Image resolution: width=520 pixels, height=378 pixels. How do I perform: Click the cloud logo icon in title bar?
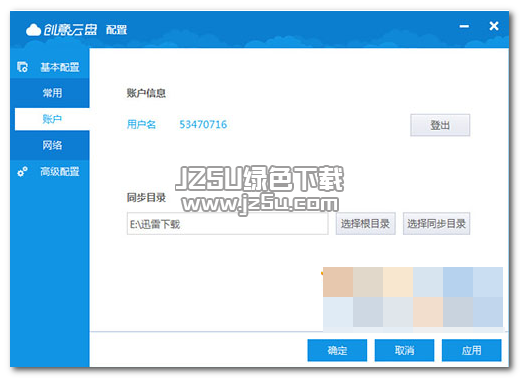click(33, 30)
